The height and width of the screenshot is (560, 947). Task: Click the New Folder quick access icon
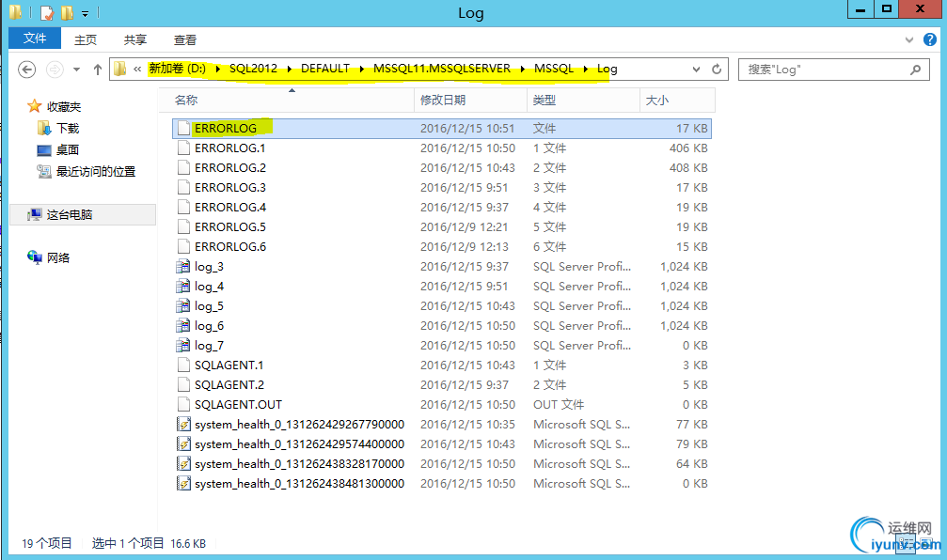[x=67, y=12]
